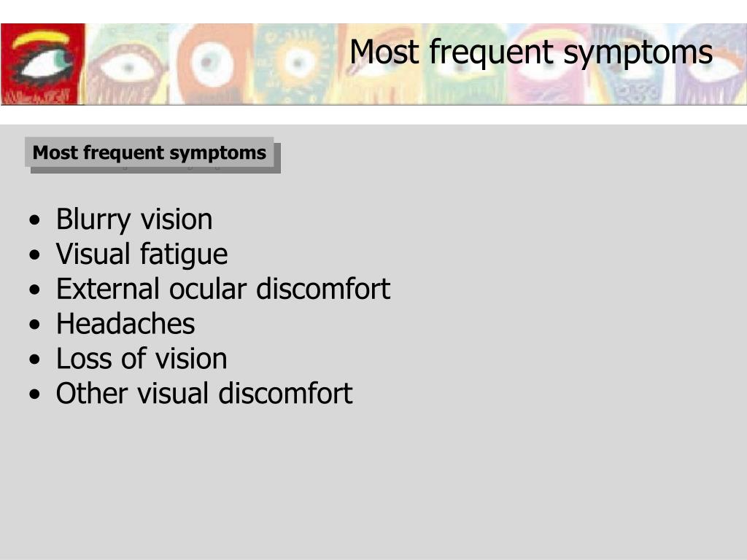Click the bullet dot before 'Loss of vision'
Screen dimensions: 747x560
click(34, 359)
